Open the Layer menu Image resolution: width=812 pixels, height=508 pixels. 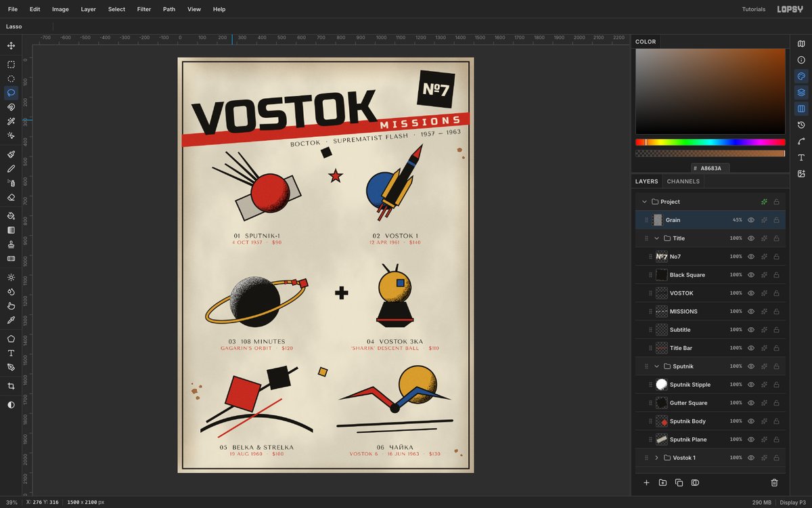click(x=88, y=9)
